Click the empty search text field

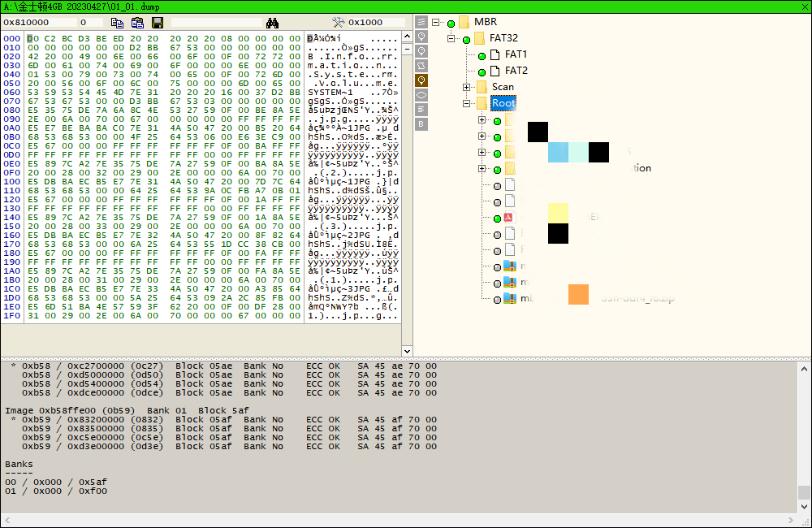(217, 22)
